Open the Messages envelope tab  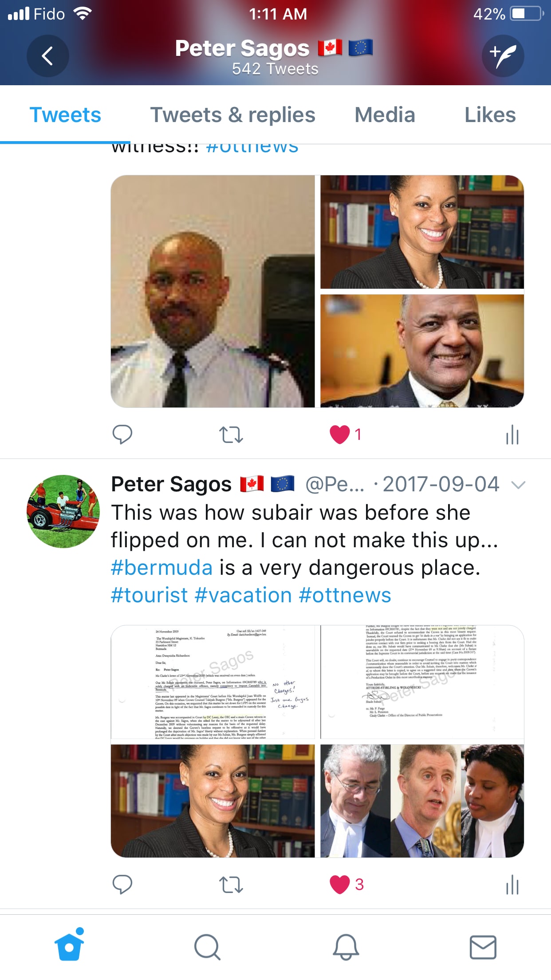click(483, 947)
